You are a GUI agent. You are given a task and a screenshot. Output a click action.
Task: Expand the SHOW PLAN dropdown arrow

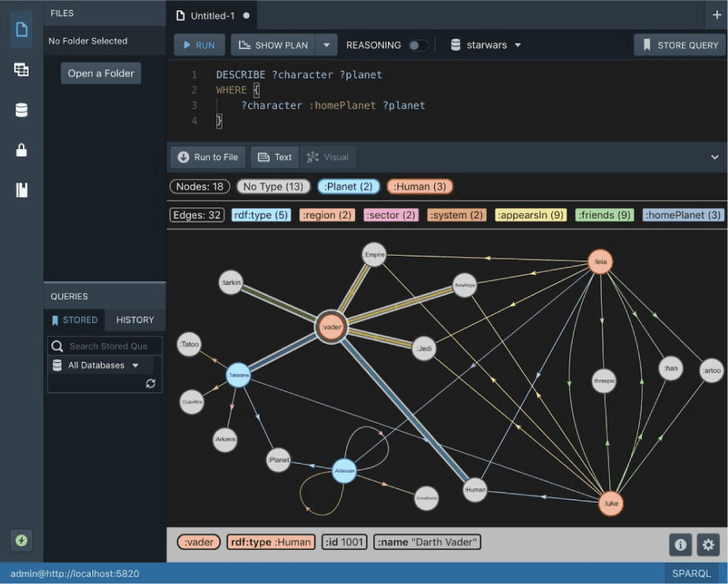pos(326,45)
